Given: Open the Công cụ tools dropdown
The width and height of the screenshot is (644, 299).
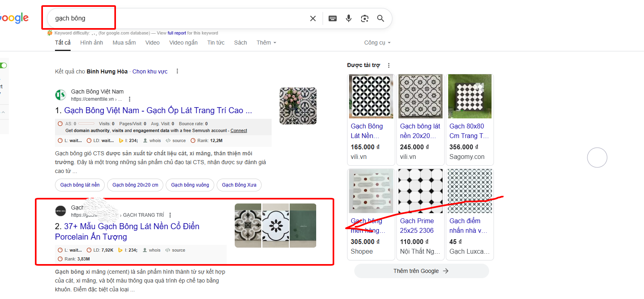Looking at the screenshot, I should pos(377,43).
